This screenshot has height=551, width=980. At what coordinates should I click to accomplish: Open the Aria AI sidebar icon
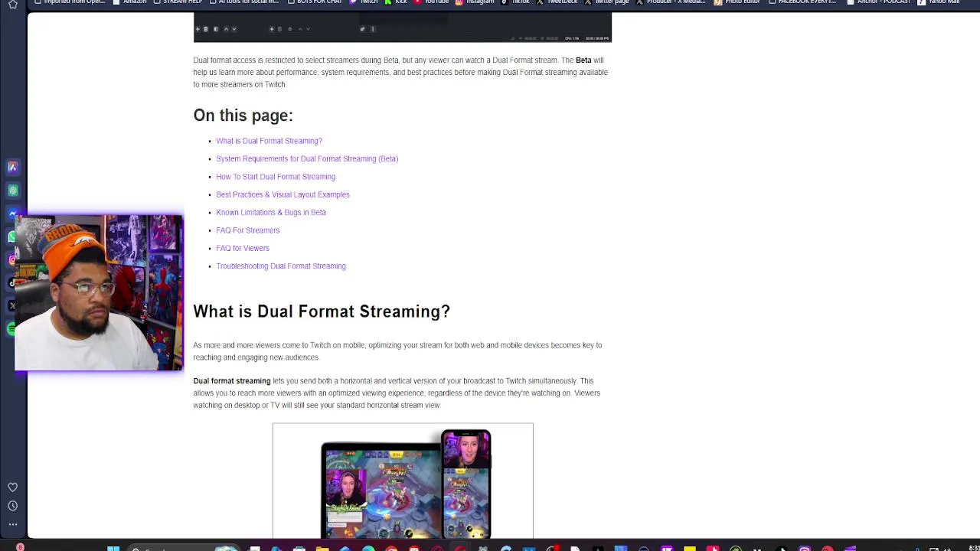coord(12,167)
